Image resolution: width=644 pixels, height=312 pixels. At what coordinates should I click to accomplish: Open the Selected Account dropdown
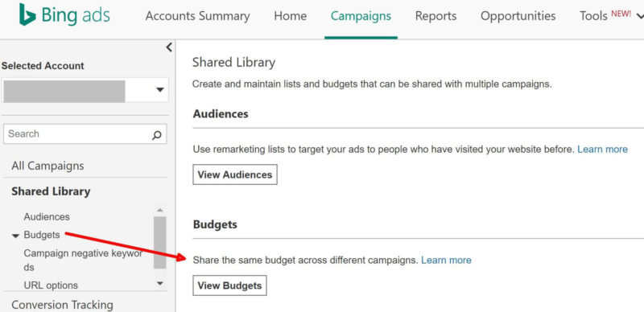[x=85, y=90]
